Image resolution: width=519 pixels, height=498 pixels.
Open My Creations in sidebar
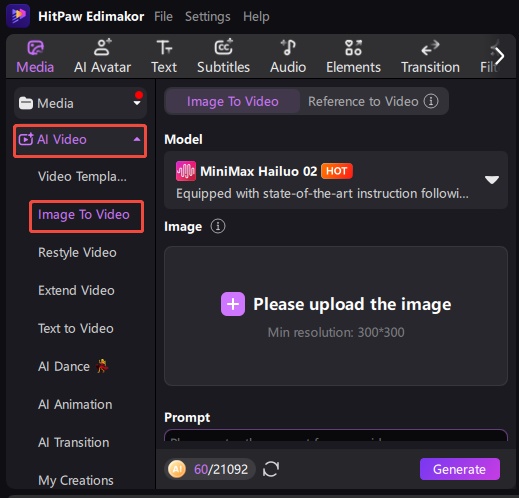point(76,480)
